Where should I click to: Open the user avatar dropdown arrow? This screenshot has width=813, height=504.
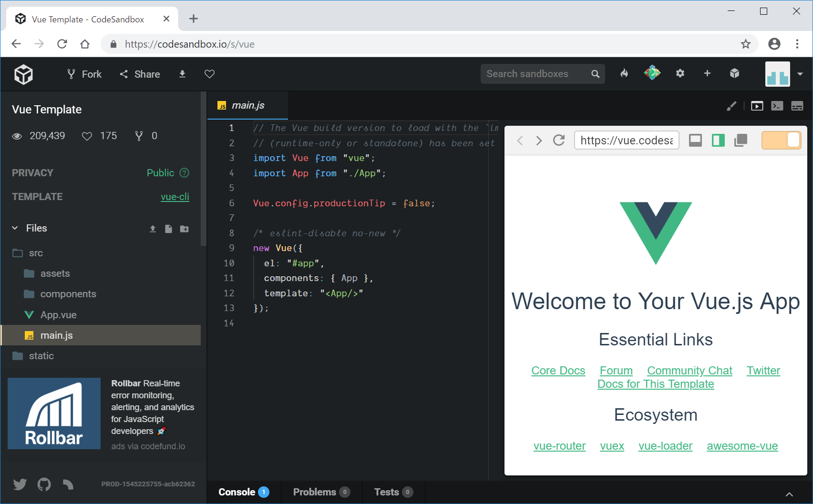(x=800, y=74)
